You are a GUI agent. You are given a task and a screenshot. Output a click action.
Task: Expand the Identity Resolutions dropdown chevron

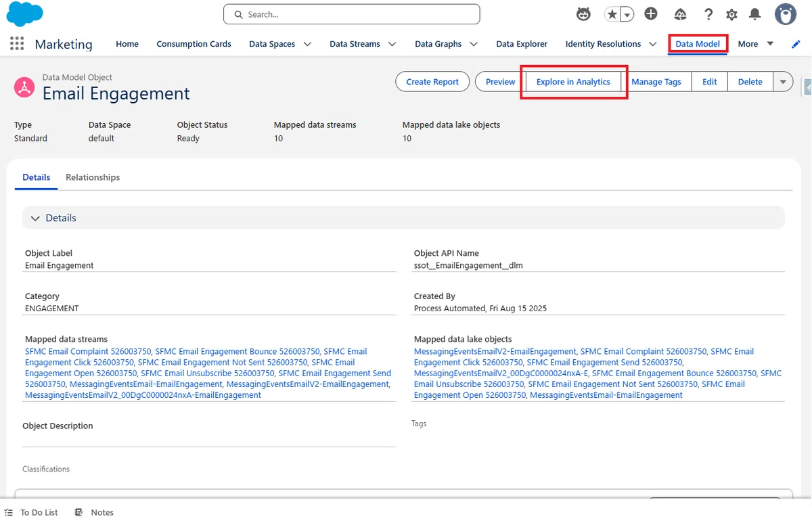point(653,44)
